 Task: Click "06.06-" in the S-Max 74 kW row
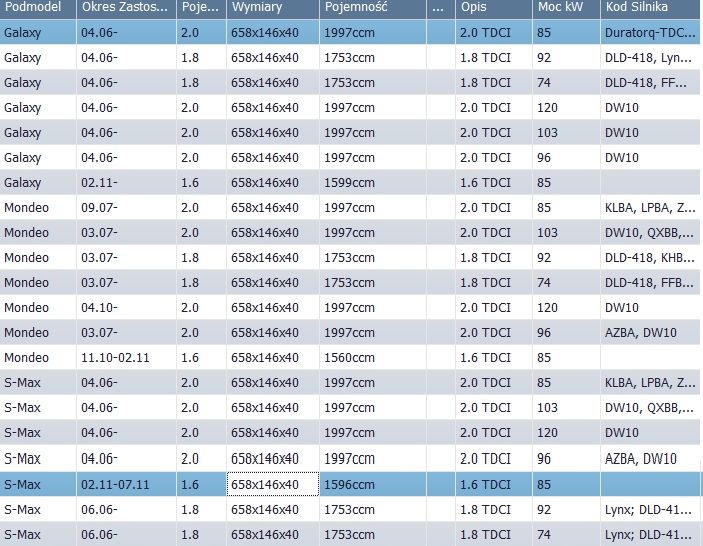(126, 535)
